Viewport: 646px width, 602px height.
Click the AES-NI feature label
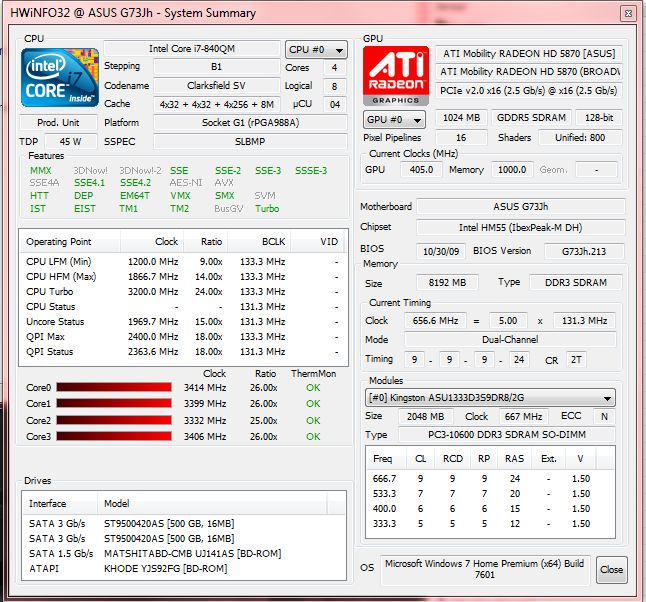[186, 183]
